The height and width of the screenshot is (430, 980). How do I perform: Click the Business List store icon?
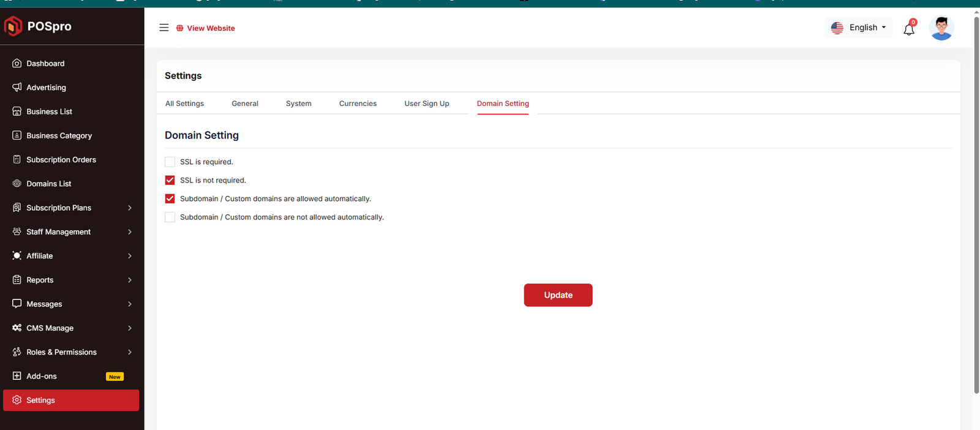(x=17, y=111)
